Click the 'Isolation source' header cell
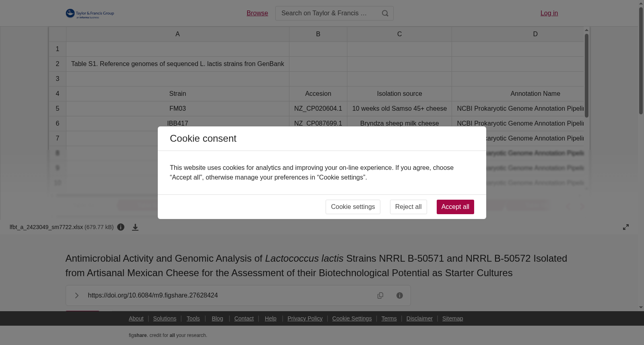 (x=399, y=94)
